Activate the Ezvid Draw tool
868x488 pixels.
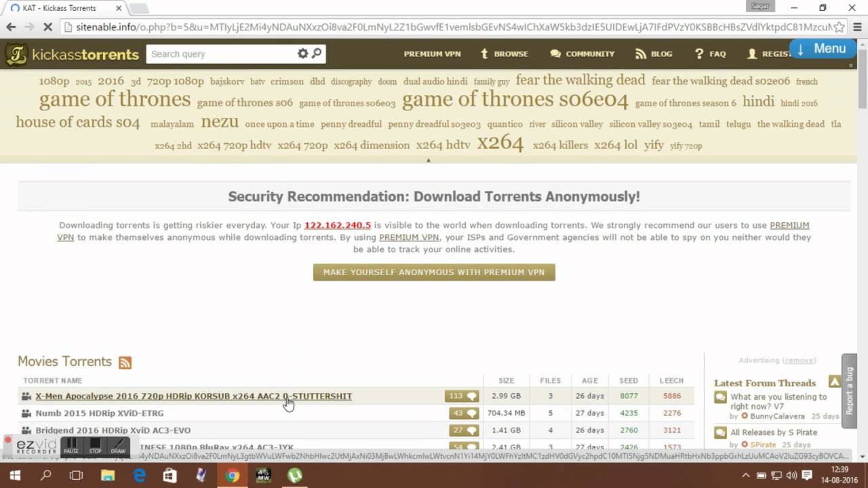tap(118, 446)
